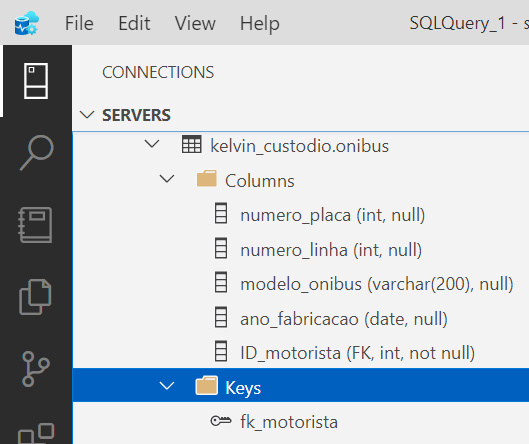Viewport: 529px width, 444px height.
Task: Click the table icon of kelvin_custodio.onibus
Action: (192, 145)
